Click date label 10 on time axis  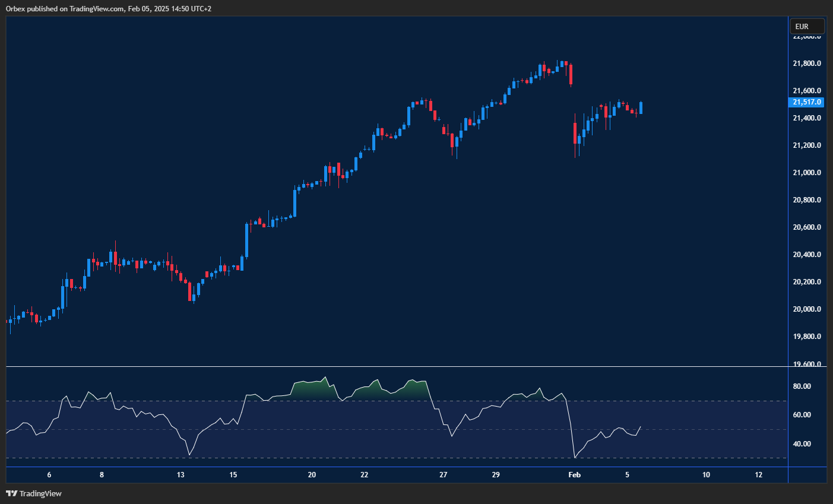coord(706,475)
